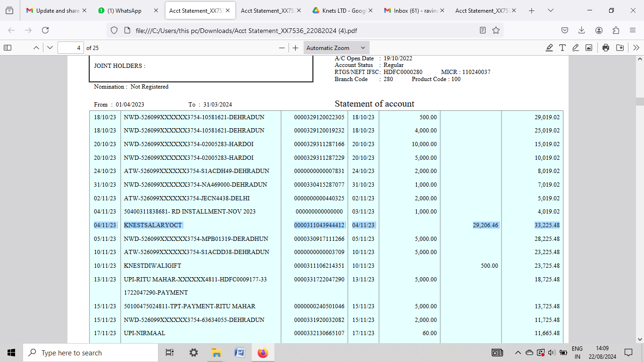The height and width of the screenshot is (362, 644).
Task: Select the add text tool
Action: click(562, 48)
